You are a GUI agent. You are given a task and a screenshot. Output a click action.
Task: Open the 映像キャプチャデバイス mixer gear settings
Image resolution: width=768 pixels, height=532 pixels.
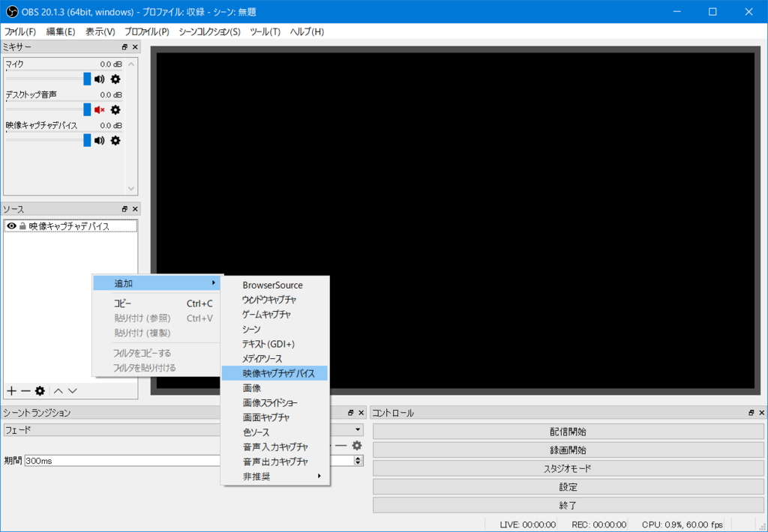115,141
